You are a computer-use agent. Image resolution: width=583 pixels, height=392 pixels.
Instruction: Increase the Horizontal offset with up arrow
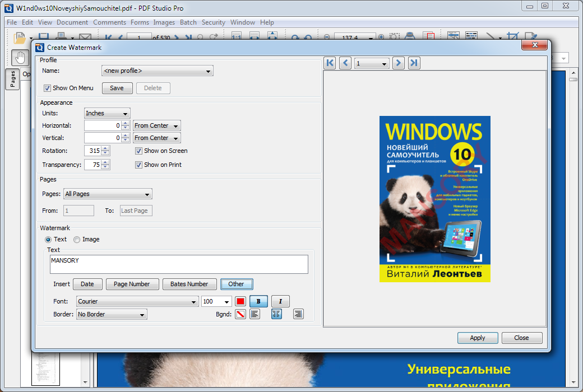pos(126,123)
